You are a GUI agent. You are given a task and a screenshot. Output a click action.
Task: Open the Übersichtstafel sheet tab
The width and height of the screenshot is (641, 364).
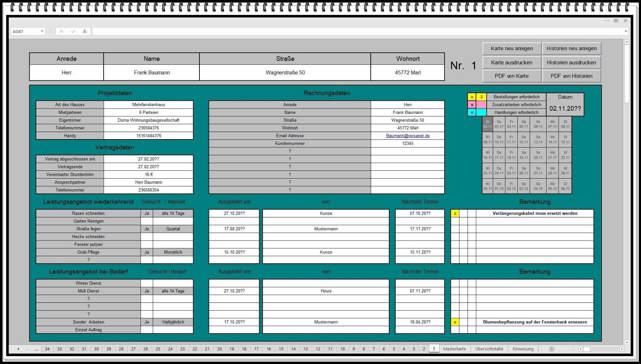489,349
